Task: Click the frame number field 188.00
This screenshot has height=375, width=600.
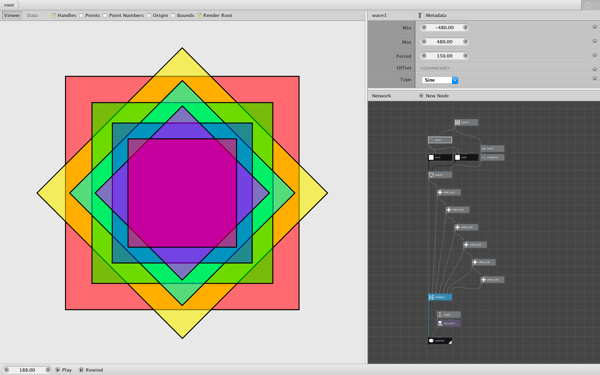Action: pyautogui.click(x=27, y=370)
